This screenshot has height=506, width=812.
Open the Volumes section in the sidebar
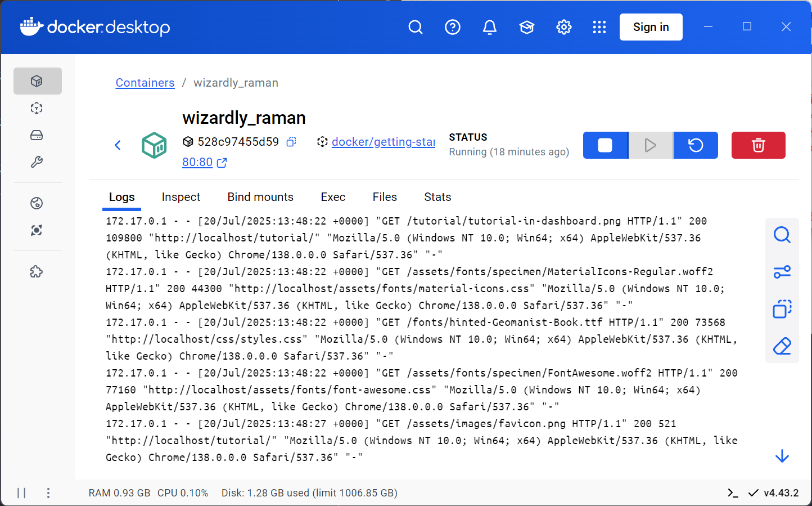[x=37, y=135]
